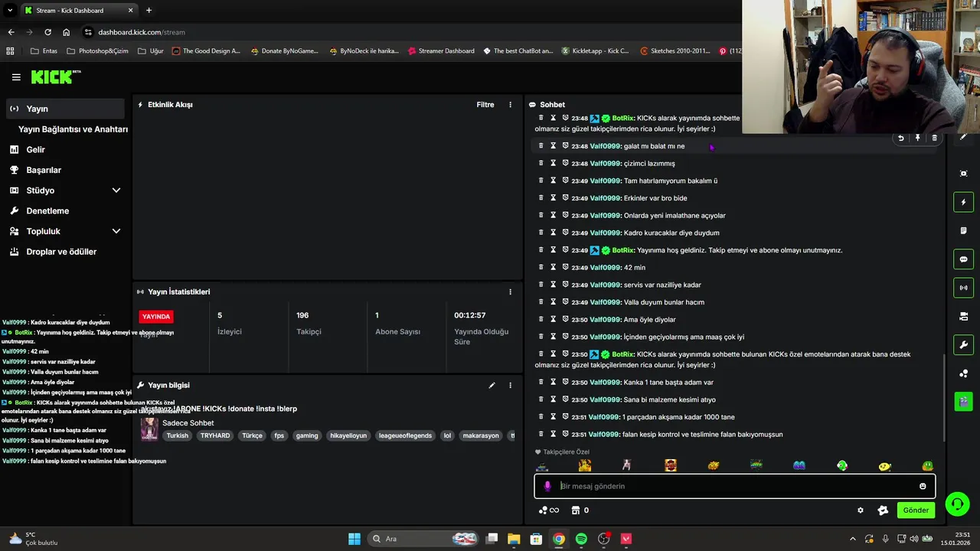Select Yayın in the sidebar
The height and width of the screenshot is (551, 980).
[65, 109]
